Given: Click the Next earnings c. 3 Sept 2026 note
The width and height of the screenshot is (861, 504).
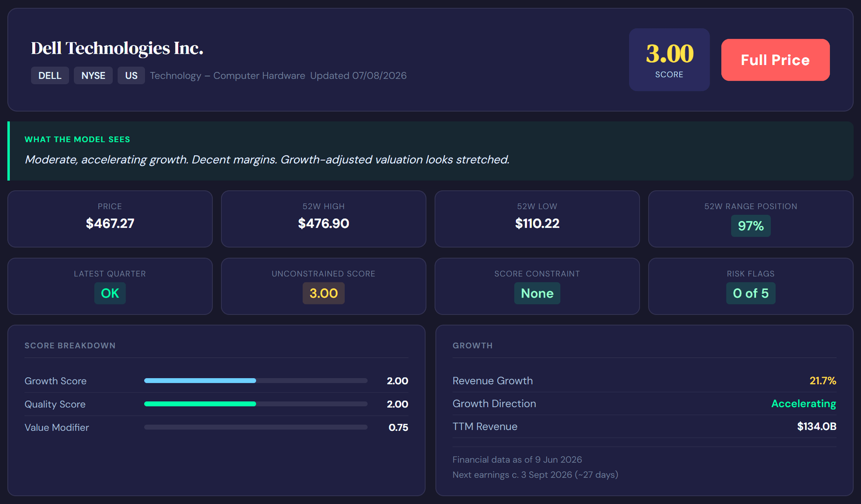Looking at the screenshot, I should point(535,475).
